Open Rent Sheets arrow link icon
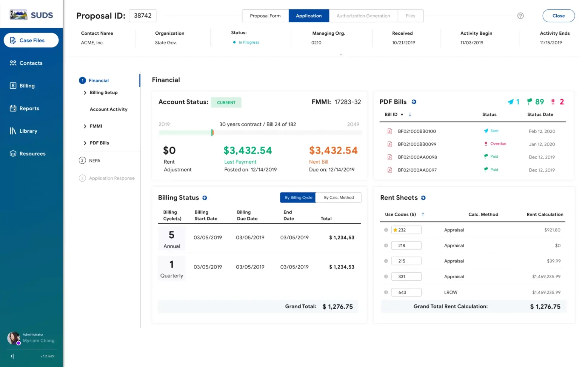This screenshot has width=588, height=367. coord(423,198)
